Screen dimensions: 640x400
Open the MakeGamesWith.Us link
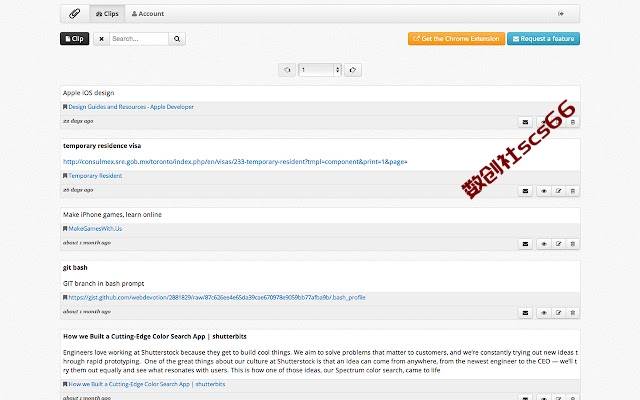tap(95, 229)
